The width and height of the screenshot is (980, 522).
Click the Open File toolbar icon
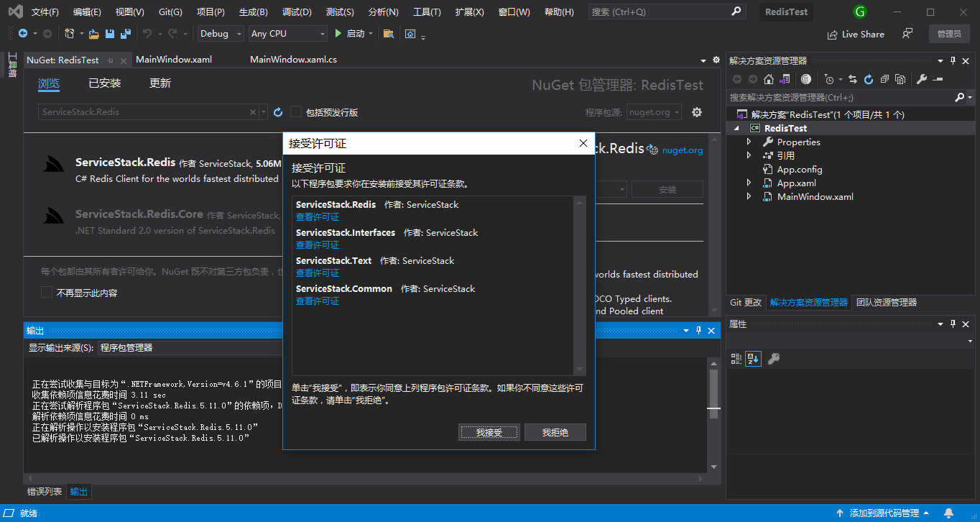(95, 34)
